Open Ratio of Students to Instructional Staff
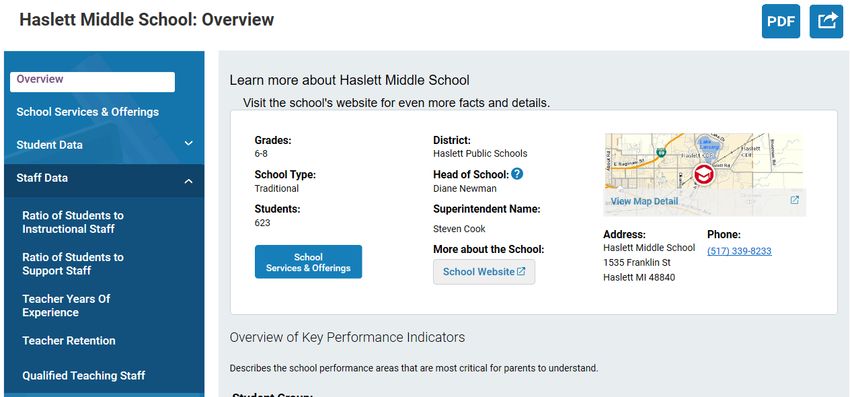 point(73,222)
